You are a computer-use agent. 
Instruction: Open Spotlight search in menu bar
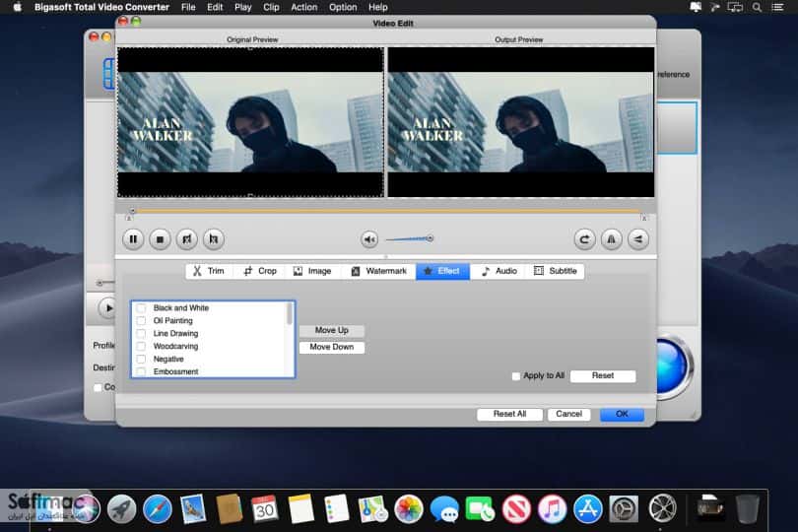[757, 7]
